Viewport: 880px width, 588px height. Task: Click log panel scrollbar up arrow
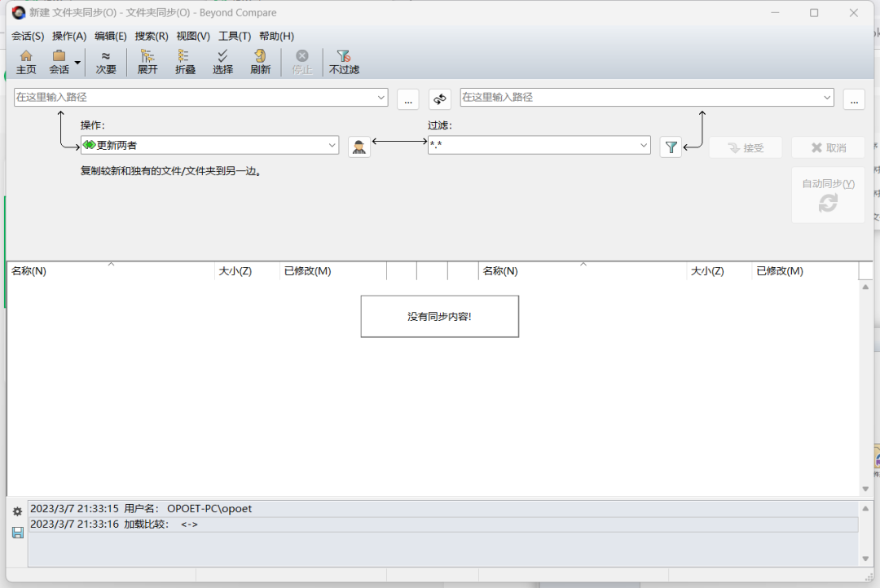pos(865,508)
